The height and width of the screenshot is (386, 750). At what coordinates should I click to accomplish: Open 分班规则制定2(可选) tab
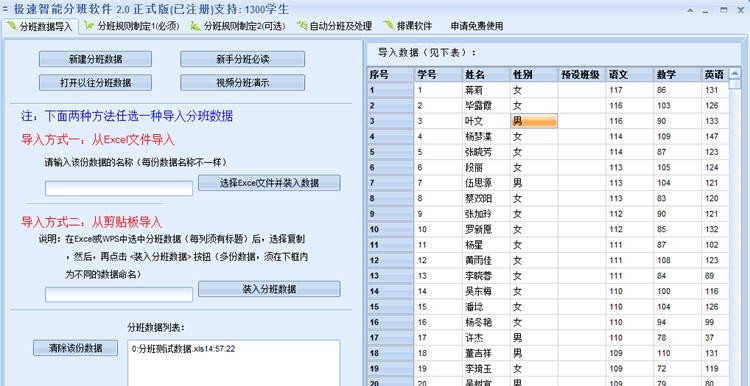(x=238, y=26)
